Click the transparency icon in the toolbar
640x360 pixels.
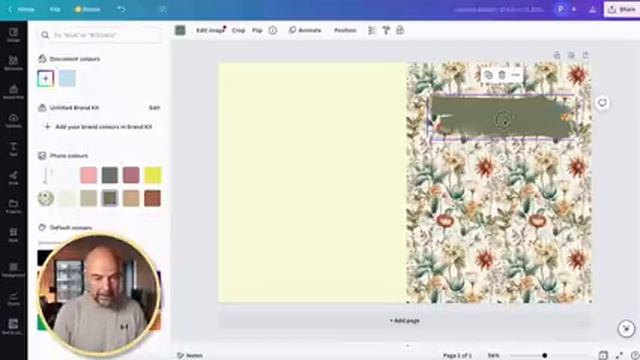371,30
